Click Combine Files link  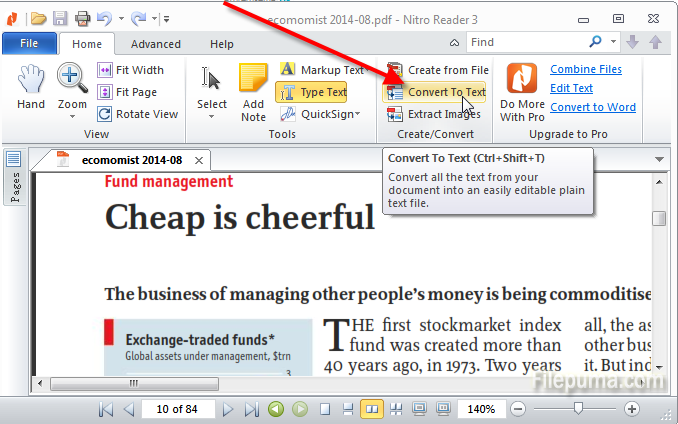coord(586,69)
